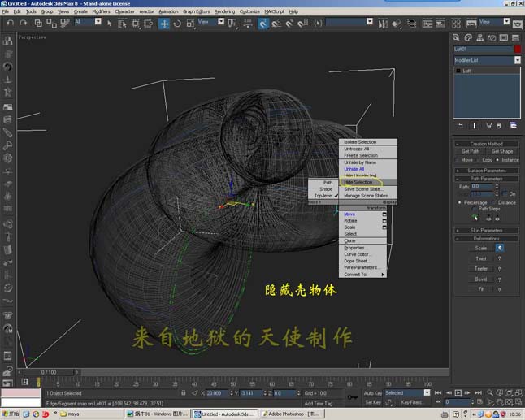
Task: Toggle the Scale deformation lightbulb
Action: point(500,248)
